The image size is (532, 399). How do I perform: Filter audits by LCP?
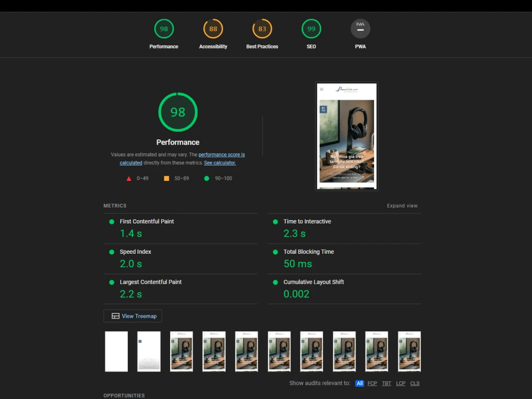tap(401, 384)
